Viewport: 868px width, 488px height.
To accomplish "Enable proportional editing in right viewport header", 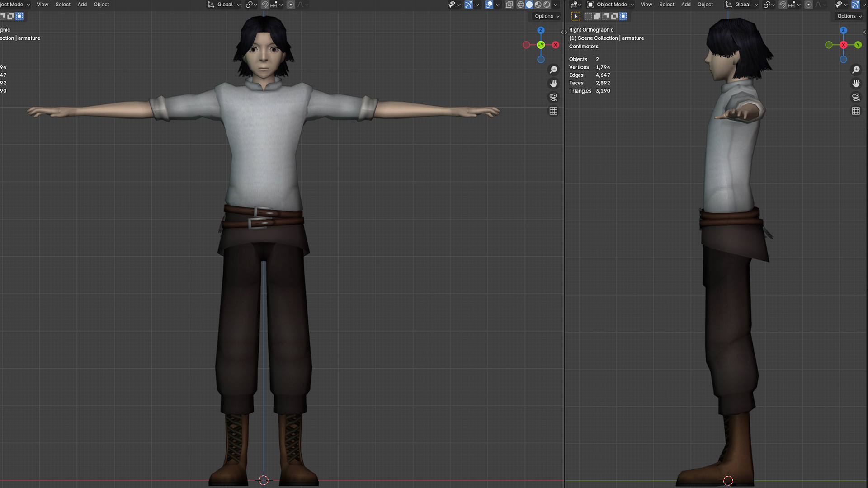I will 808,5.
